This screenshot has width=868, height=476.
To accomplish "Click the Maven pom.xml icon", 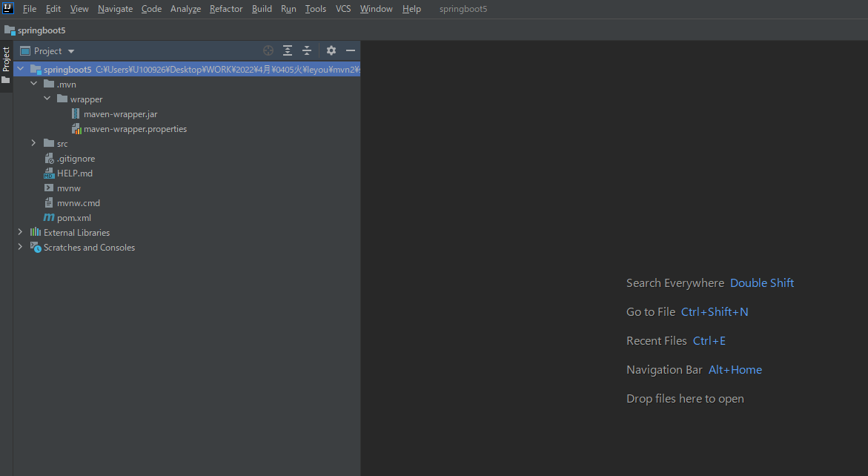I will click(49, 217).
